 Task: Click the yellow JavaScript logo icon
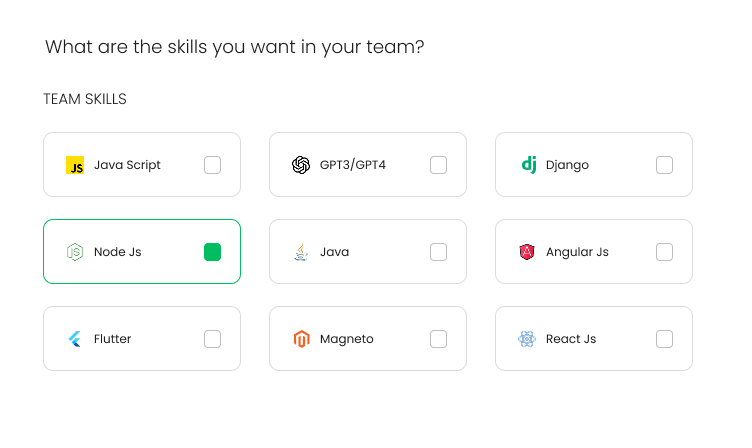(75, 165)
